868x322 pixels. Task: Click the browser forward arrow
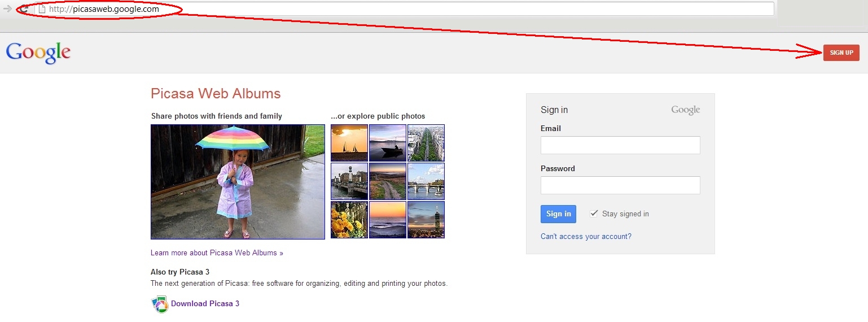pos(7,9)
